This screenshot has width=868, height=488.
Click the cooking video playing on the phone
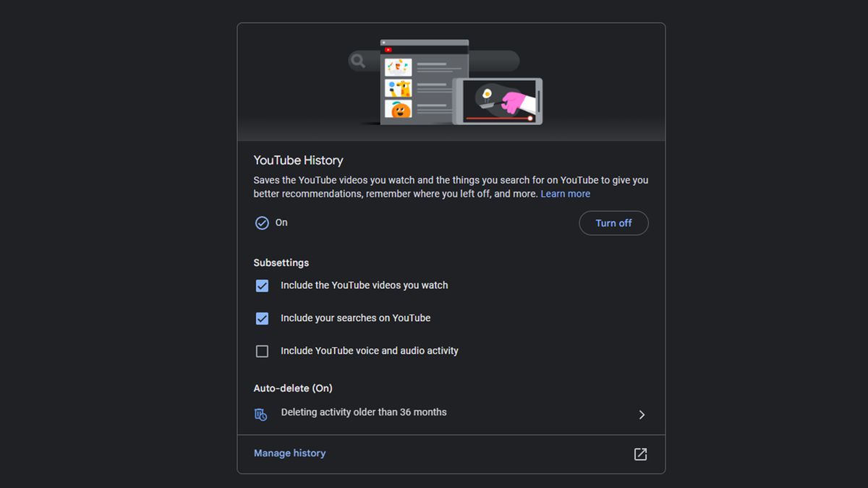point(499,98)
